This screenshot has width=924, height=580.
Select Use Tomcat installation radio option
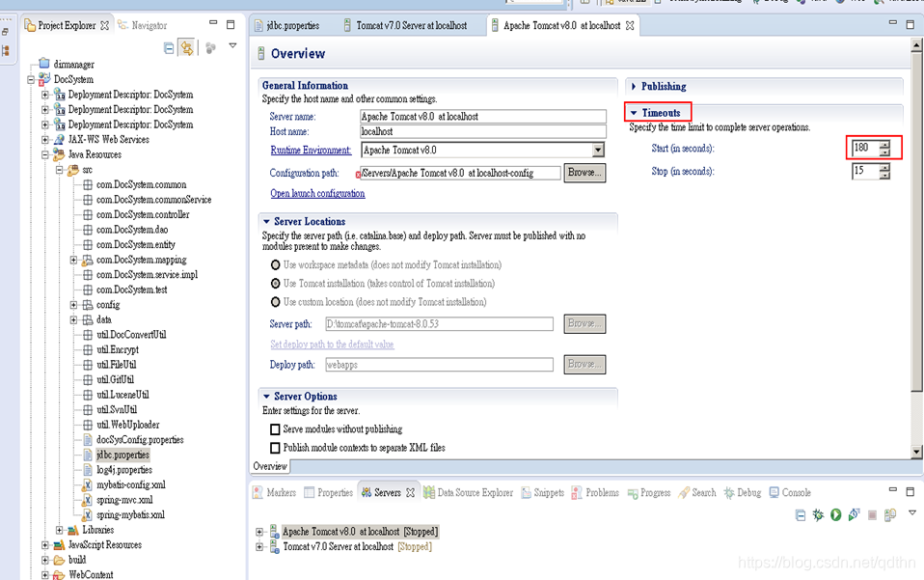click(x=275, y=284)
